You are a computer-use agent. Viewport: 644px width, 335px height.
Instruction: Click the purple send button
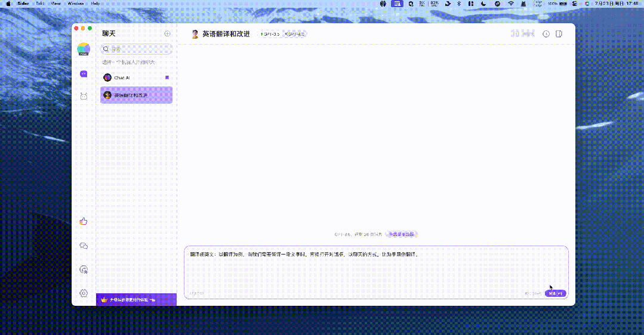(x=555, y=293)
